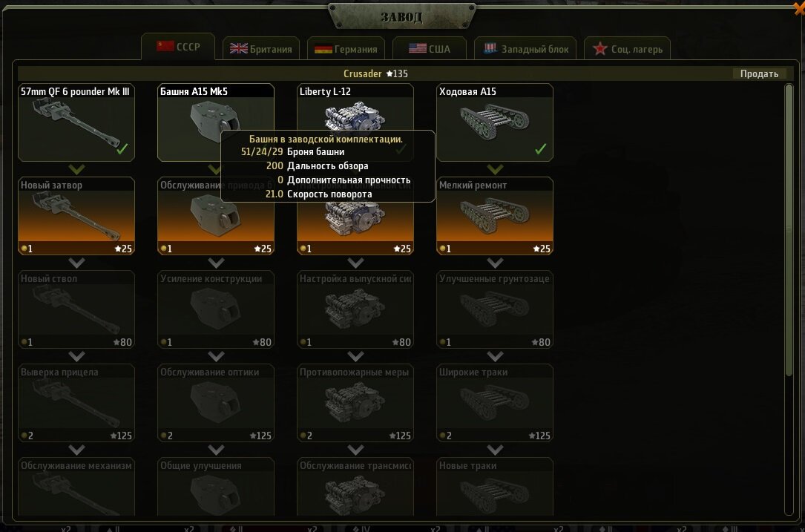Click the chevron below Противопожарные меры card
The image size is (805, 532).
tap(355, 450)
